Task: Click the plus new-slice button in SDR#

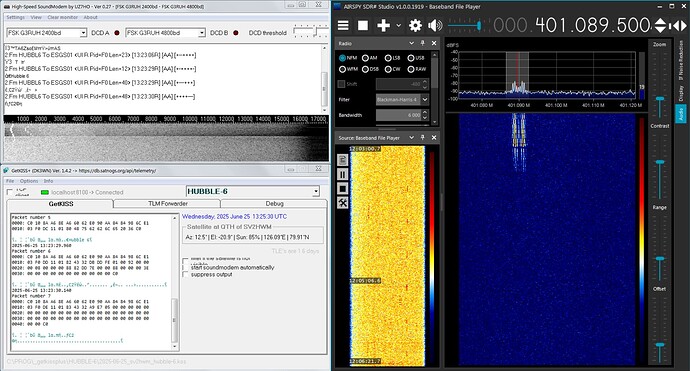Action: [383, 26]
